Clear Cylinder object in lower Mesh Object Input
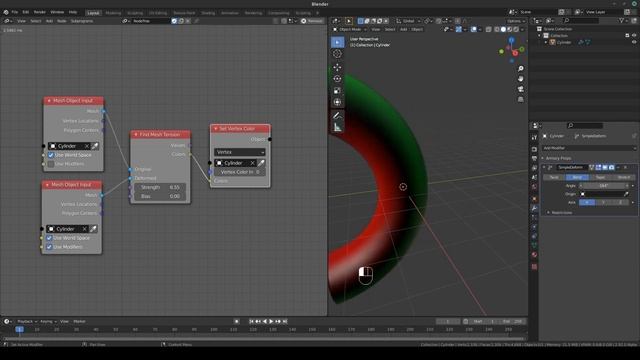This screenshot has height=360, width=640. tap(84, 229)
